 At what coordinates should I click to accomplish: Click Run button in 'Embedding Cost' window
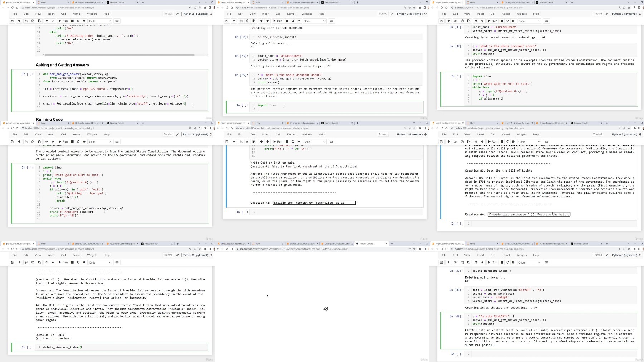[278, 21]
